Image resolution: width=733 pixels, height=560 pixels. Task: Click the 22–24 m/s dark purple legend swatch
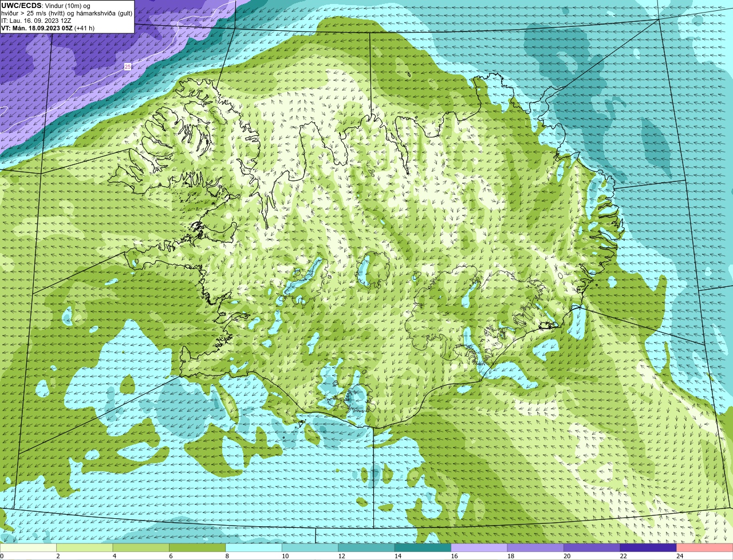(x=648, y=548)
